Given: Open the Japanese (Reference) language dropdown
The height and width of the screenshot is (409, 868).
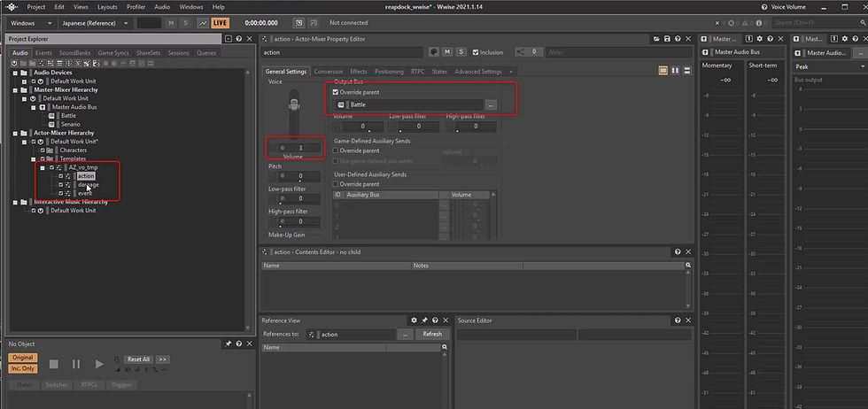Looking at the screenshot, I should click(x=95, y=23).
